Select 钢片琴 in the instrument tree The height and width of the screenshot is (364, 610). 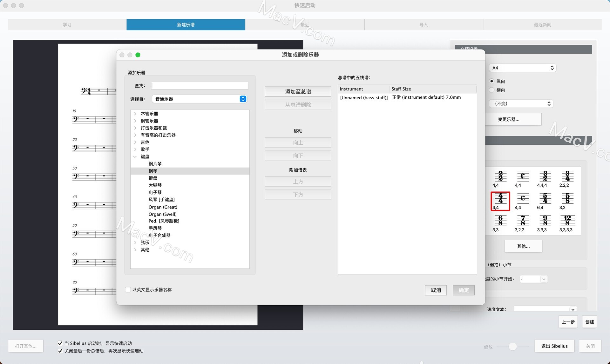pyautogui.click(x=155, y=164)
